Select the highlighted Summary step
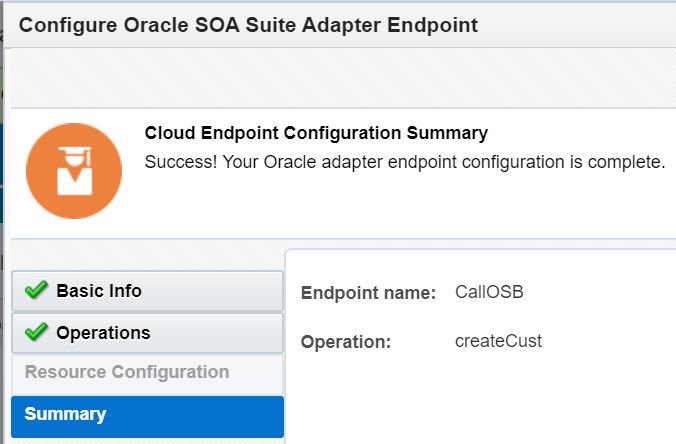The image size is (676, 444). point(147,415)
